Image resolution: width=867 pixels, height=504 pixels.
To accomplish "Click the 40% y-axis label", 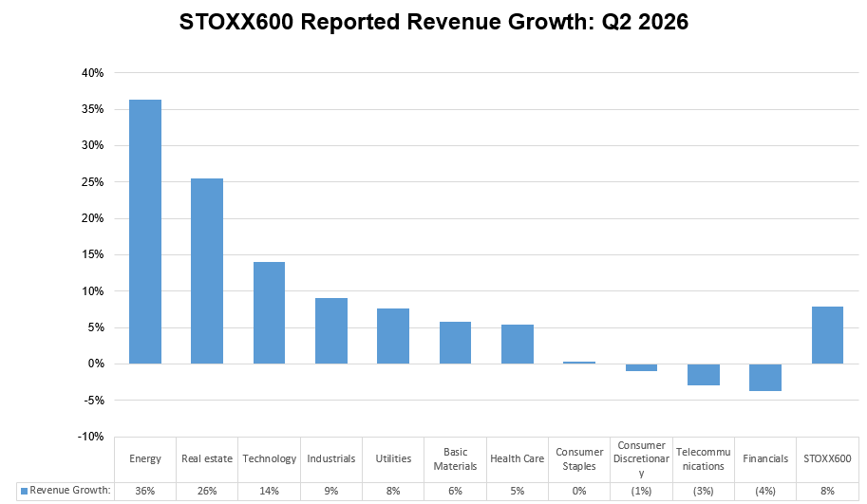I will 93,73.
